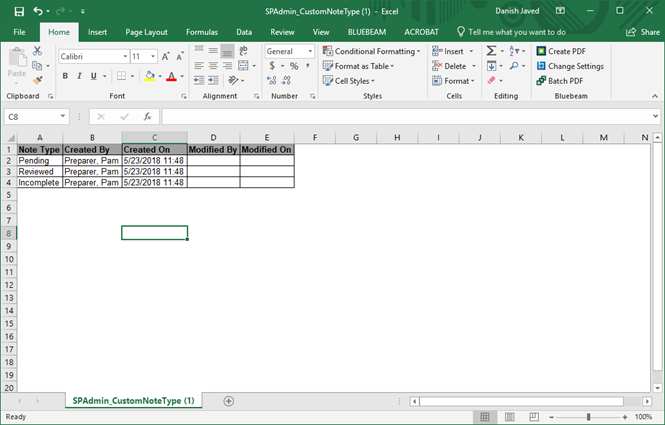
Task: Switch to the Data ribbon tab
Action: pos(243,32)
